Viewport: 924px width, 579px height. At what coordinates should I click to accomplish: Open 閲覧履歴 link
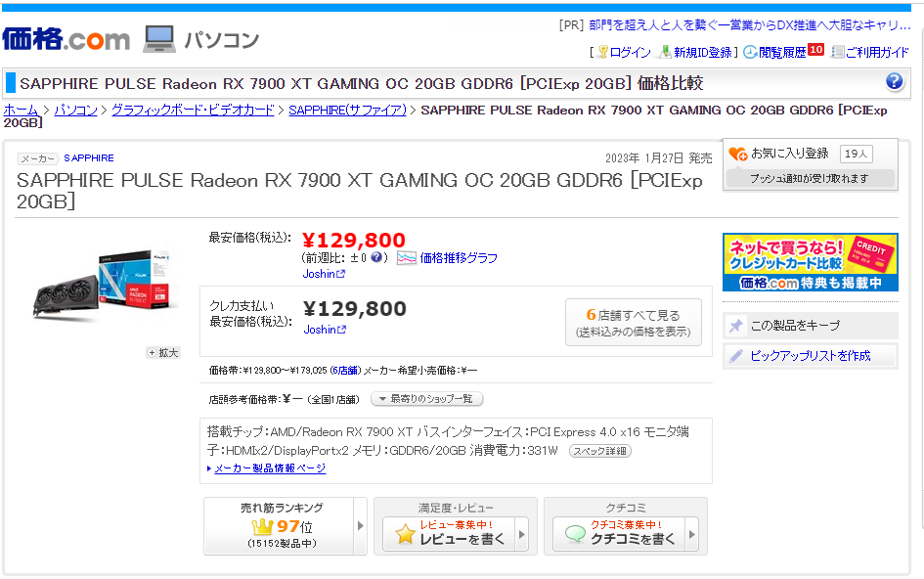coord(782,53)
